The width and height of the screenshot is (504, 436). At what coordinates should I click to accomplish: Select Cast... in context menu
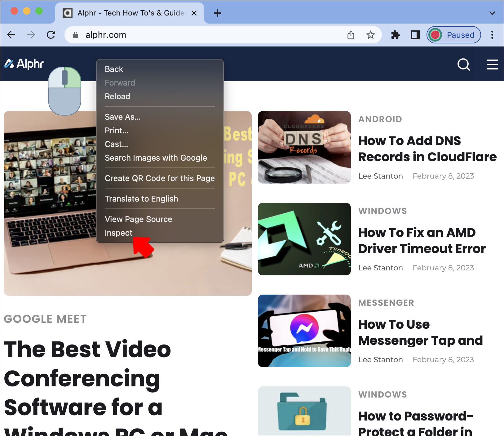coord(160,144)
